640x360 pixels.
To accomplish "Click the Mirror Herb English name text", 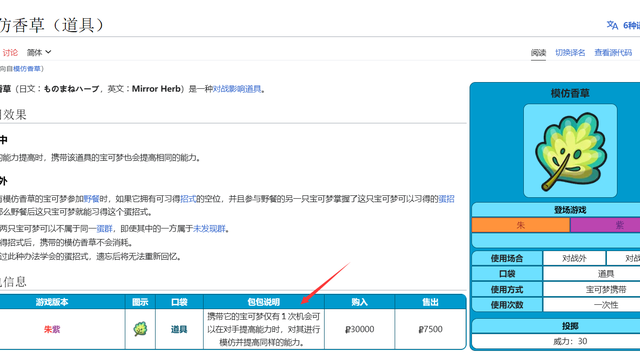I will [156, 89].
